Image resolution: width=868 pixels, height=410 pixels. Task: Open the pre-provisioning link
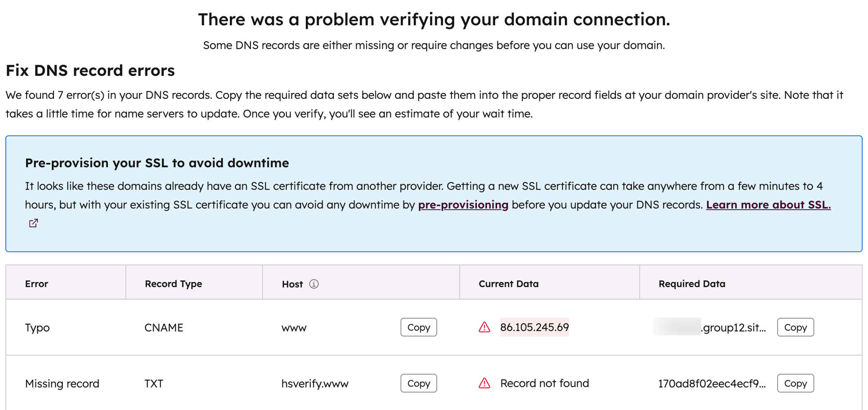463,204
